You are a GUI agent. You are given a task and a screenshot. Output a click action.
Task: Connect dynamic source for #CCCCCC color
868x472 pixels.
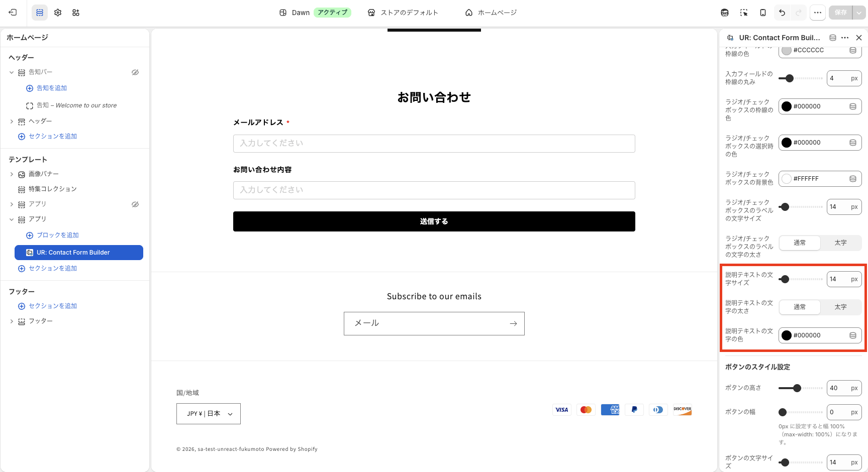click(x=853, y=50)
